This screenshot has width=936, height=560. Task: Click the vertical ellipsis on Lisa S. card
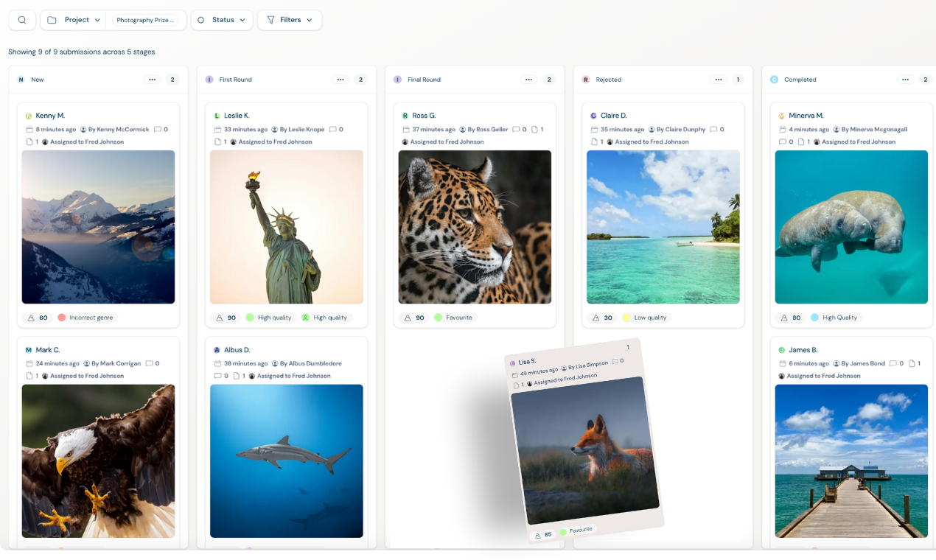tap(628, 347)
